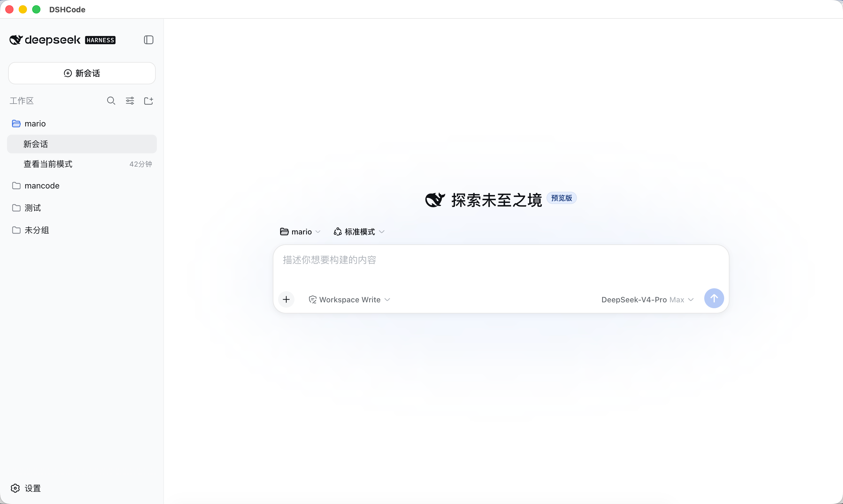
Task: Open the 查看当前模式 conversation
Action: click(82, 164)
